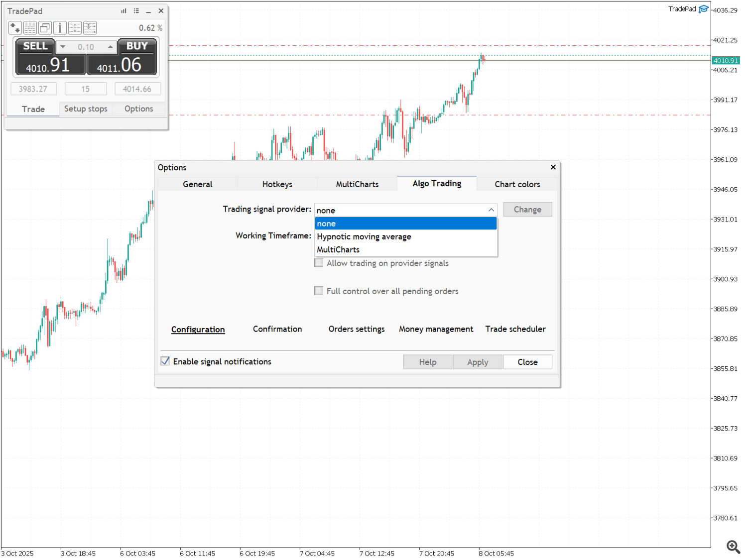Enable Allow trading on provider signals
Image resolution: width=747 pixels, height=560 pixels.
tap(319, 263)
